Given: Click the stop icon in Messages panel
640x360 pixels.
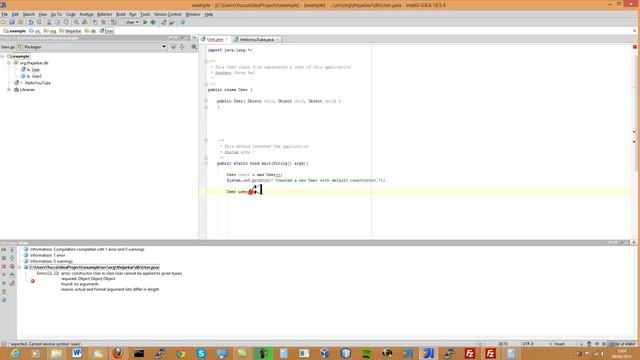Looking at the screenshot, I should tap(4, 258).
